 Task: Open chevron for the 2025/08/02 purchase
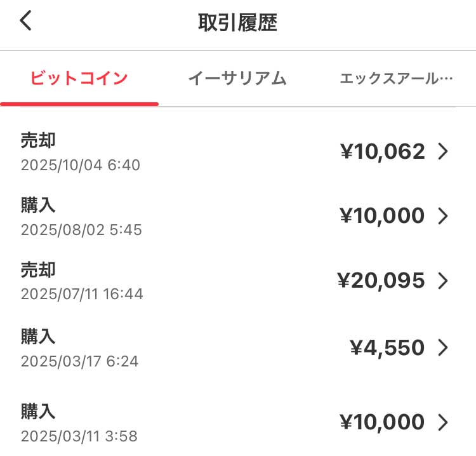tap(443, 216)
